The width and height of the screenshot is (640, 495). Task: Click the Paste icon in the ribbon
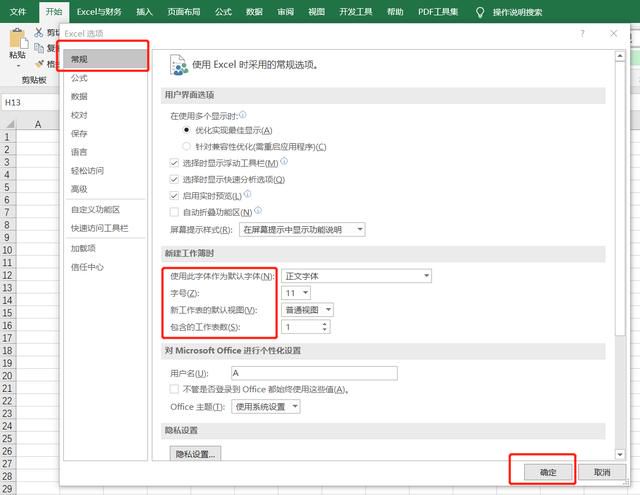tap(18, 39)
